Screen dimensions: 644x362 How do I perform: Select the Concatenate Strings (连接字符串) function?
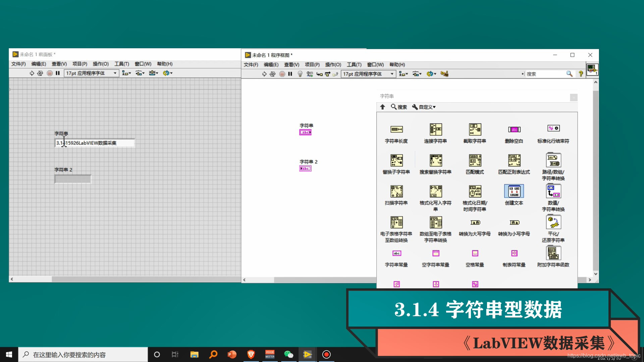[436, 129]
